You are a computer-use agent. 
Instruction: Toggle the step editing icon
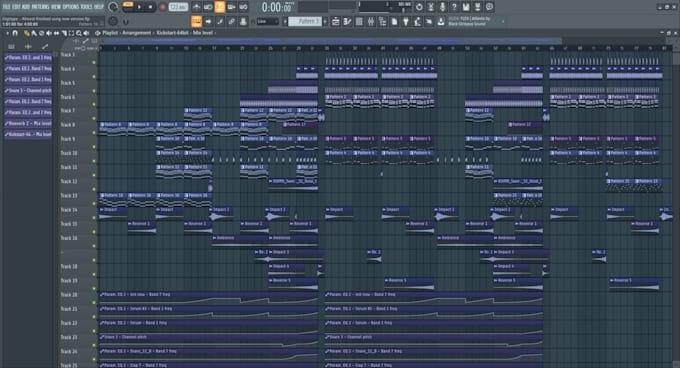[x=220, y=21]
